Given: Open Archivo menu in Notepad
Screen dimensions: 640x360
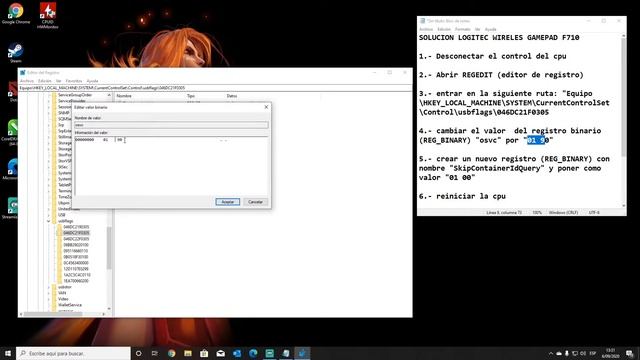Looking at the screenshot, I should click(x=426, y=29).
